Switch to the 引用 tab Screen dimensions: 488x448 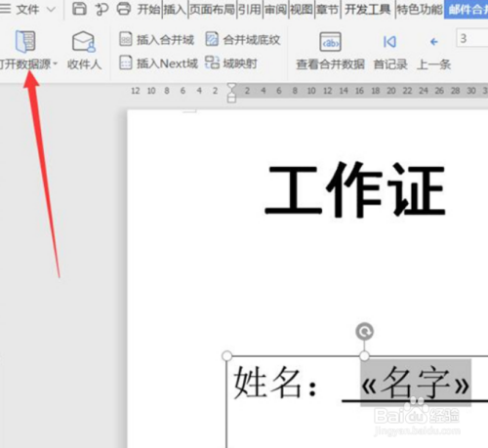[x=250, y=10]
